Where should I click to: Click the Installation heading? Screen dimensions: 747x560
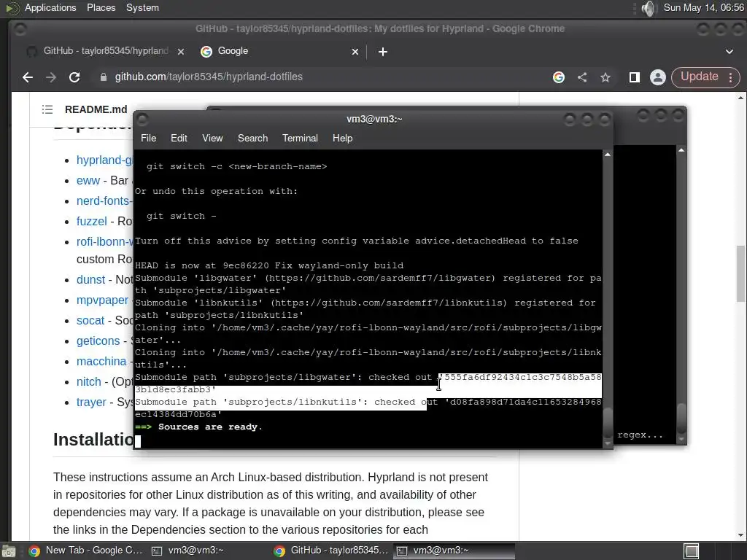click(x=93, y=440)
